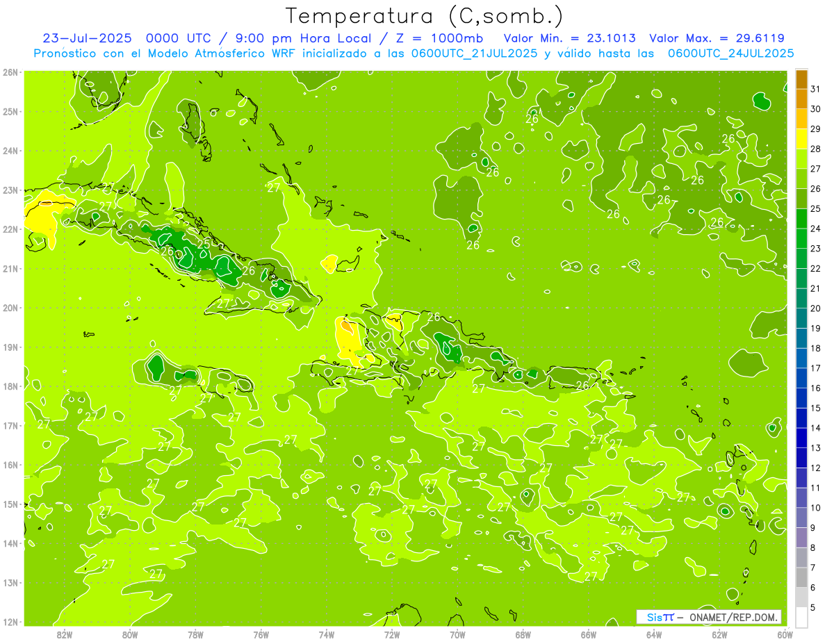Pick light gray colorbar swatch between 5 and 6

801,597
